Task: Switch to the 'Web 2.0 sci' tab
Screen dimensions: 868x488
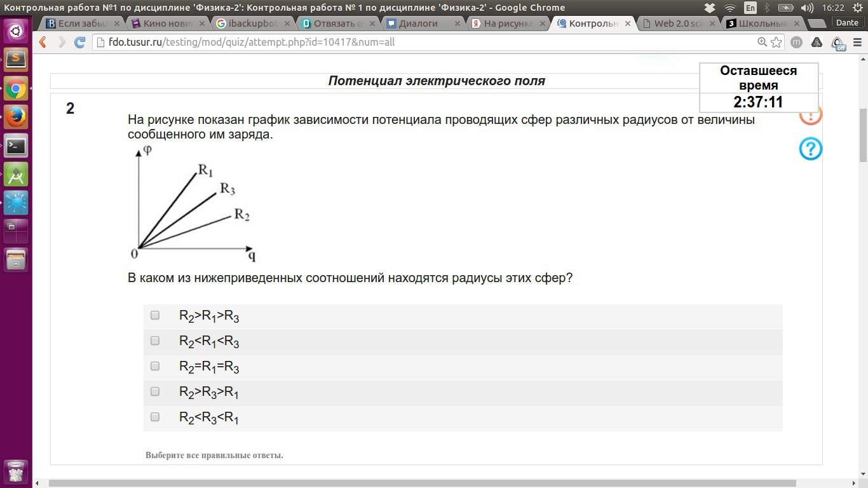Action: 677,24
